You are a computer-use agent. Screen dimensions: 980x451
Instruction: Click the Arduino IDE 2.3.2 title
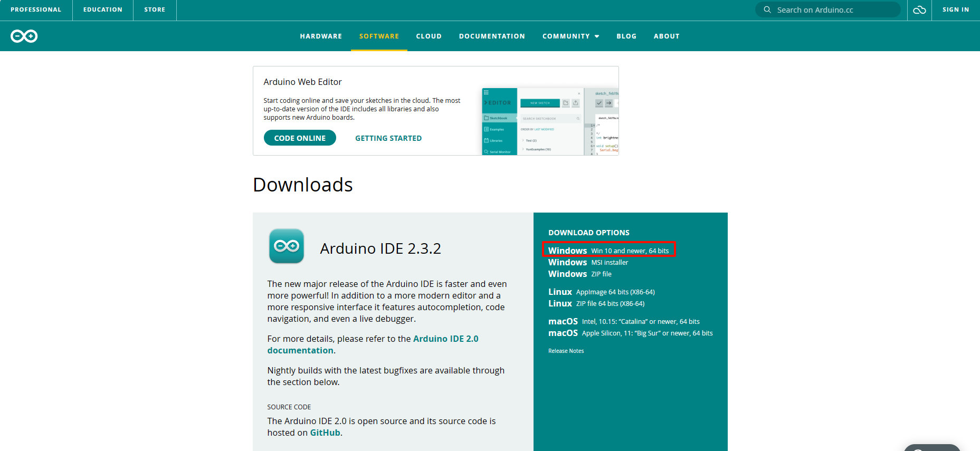point(380,248)
